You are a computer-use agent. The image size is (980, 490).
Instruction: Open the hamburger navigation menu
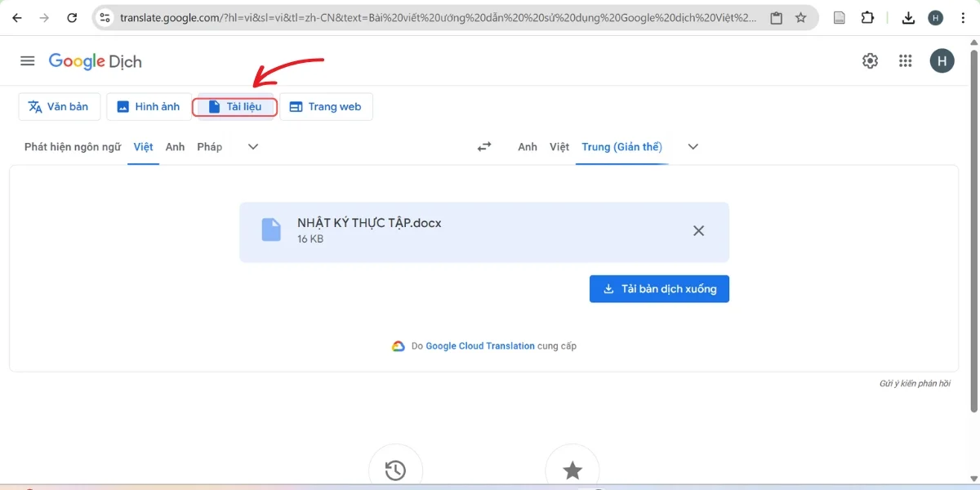point(27,60)
